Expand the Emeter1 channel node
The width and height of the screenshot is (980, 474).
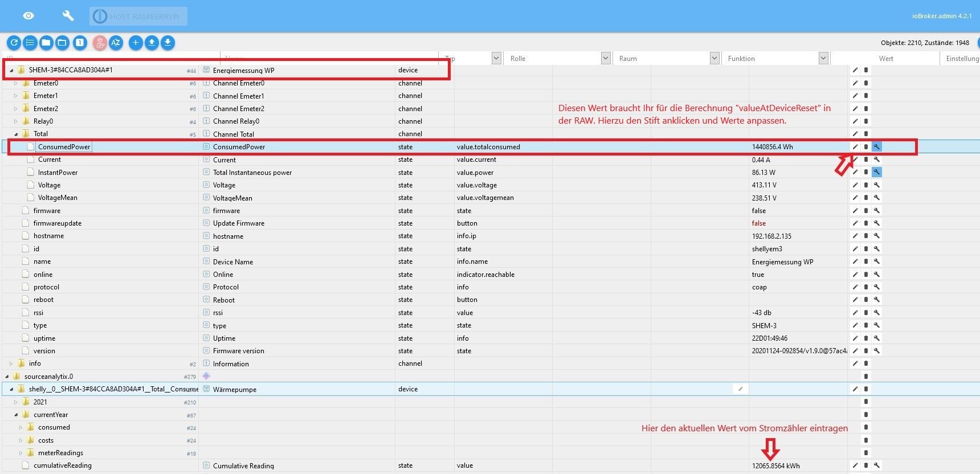(x=16, y=96)
